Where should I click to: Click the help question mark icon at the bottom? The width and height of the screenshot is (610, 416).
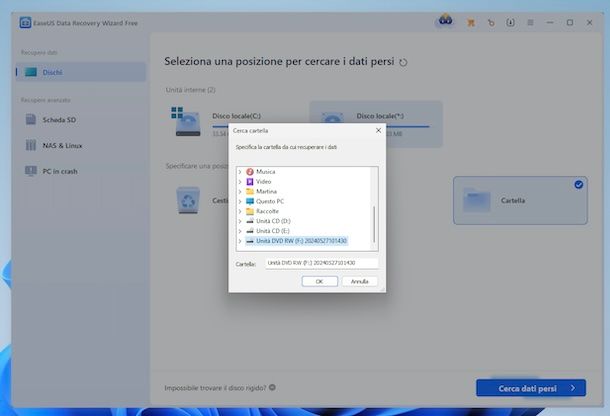tap(272, 387)
